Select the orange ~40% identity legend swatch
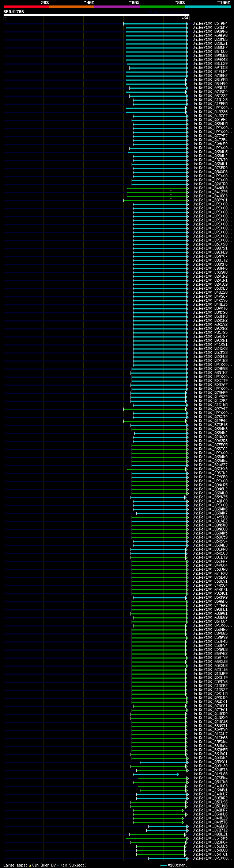234x868 pixels. pos(72,7)
